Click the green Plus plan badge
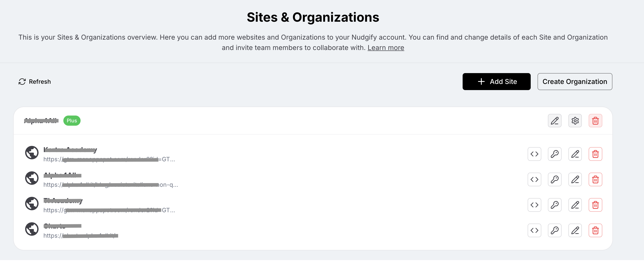Viewport: 644px width, 274px height. (x=72, y=120)
